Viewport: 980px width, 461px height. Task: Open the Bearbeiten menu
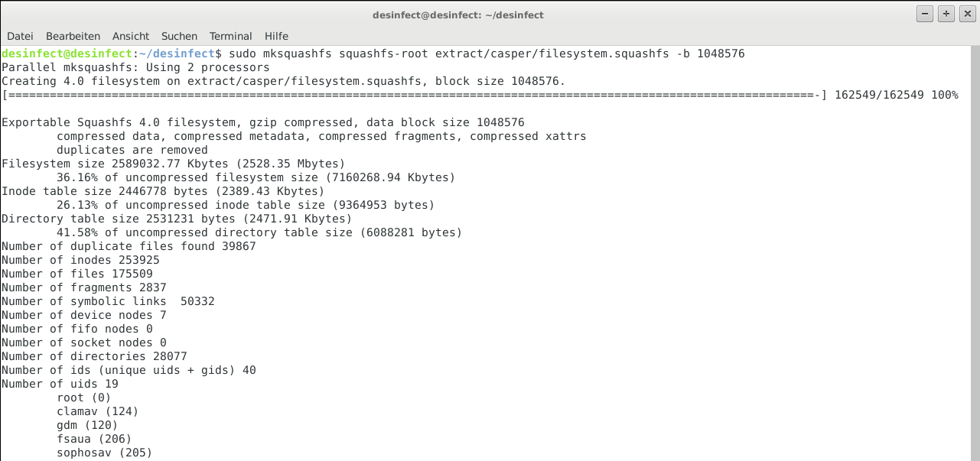[73, 36]
